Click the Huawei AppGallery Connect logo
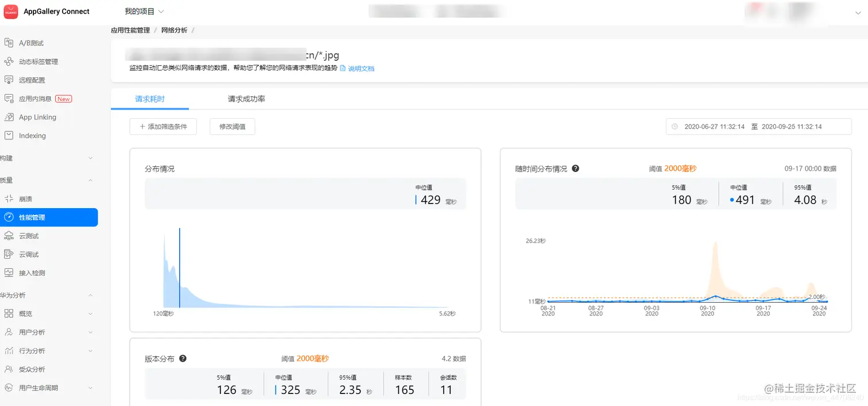The image size is (868, 406). [11, 11]
